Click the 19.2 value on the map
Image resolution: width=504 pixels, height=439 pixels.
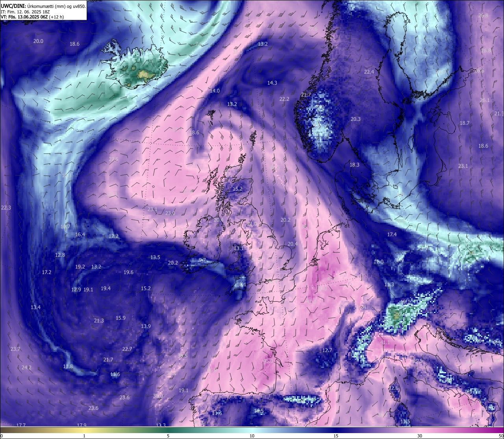click(80, 267)
